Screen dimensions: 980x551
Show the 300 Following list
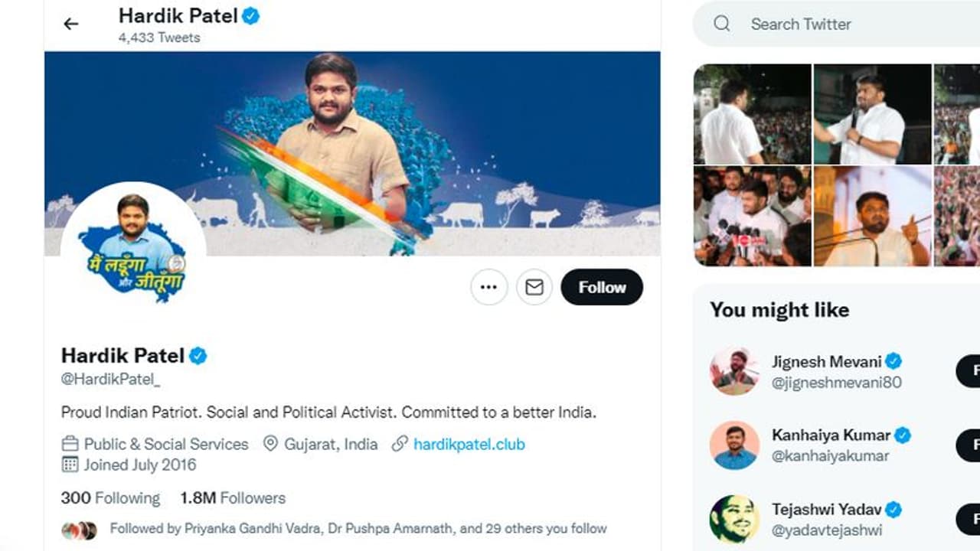coord(110,497)
